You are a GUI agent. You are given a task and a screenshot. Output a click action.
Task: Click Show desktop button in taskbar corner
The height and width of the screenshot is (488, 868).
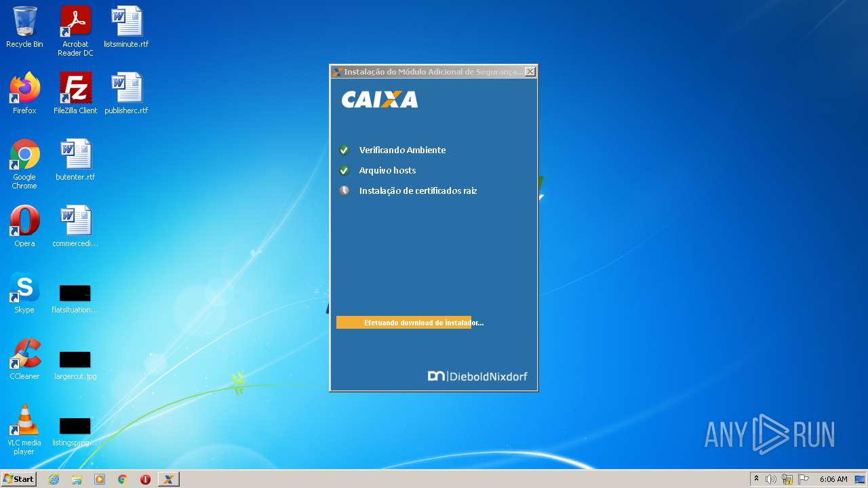tap(861, 479)
